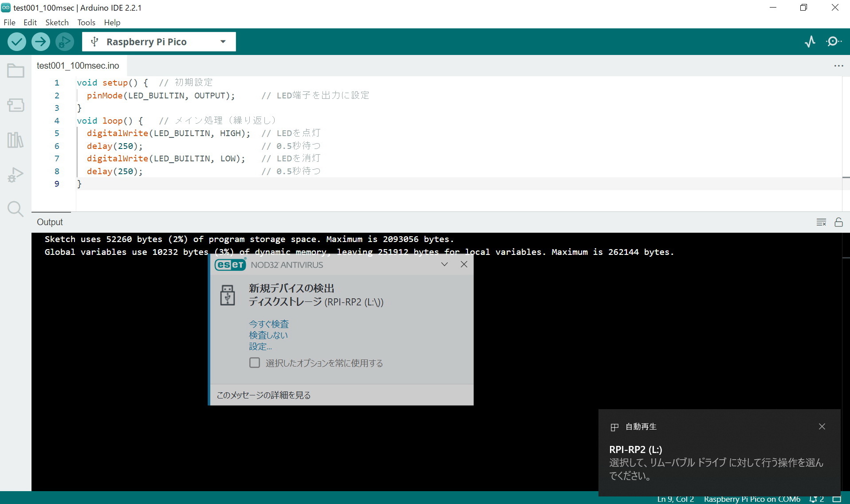Open the Edit menu
This screenshot has height=504, width=850.
pos(30,22)
